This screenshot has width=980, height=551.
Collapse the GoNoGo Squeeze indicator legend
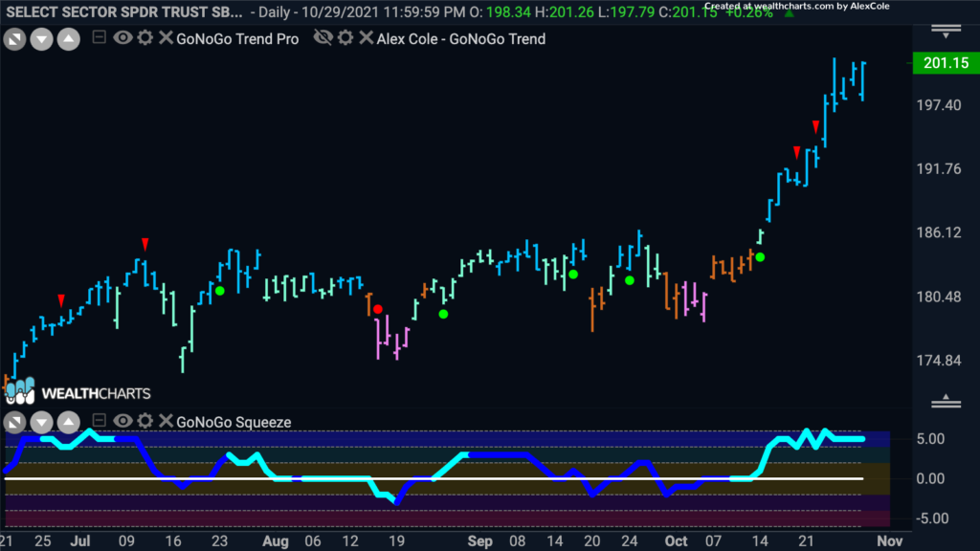pos(99,421)
